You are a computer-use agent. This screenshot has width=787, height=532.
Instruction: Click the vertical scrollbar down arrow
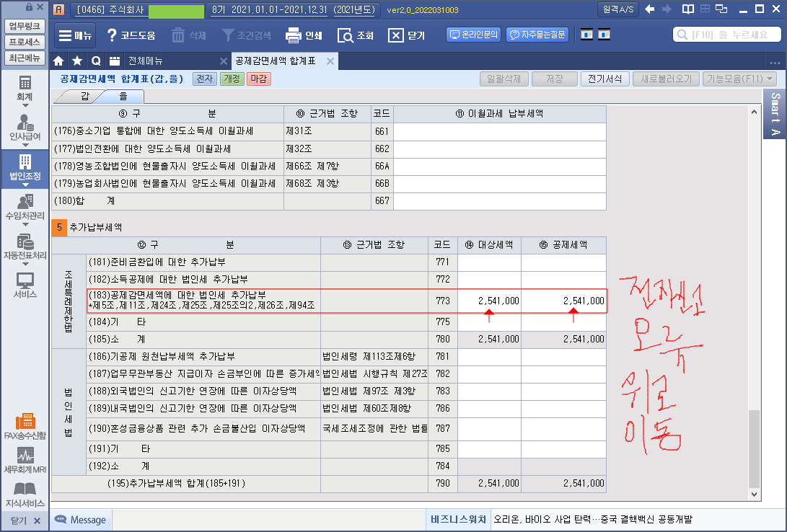coord(754,495)
